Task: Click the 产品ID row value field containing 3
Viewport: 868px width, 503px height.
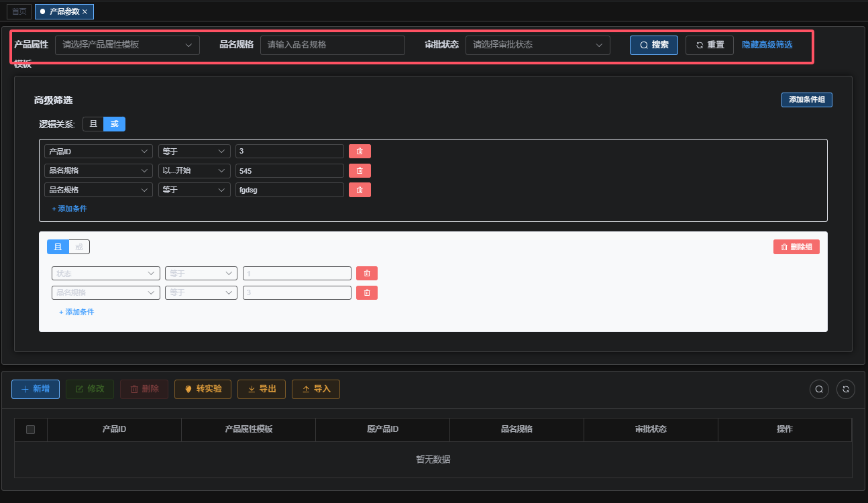Action: pos(290,152)
